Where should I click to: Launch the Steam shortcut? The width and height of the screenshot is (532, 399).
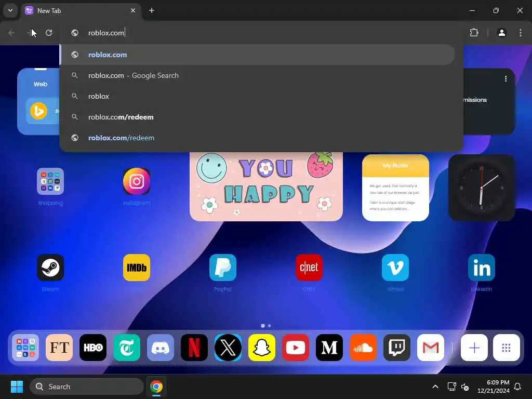[x=50, y=268]
